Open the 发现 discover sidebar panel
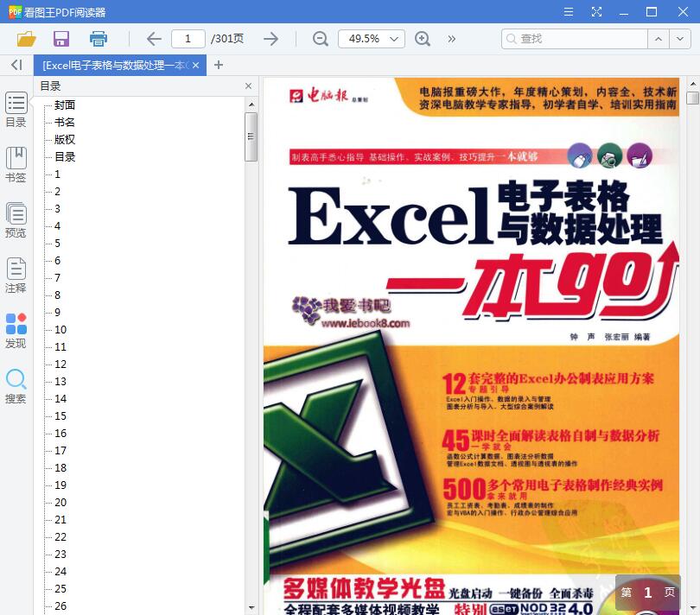Viewport: 700px width, 615px height. [x=16, y=331]
